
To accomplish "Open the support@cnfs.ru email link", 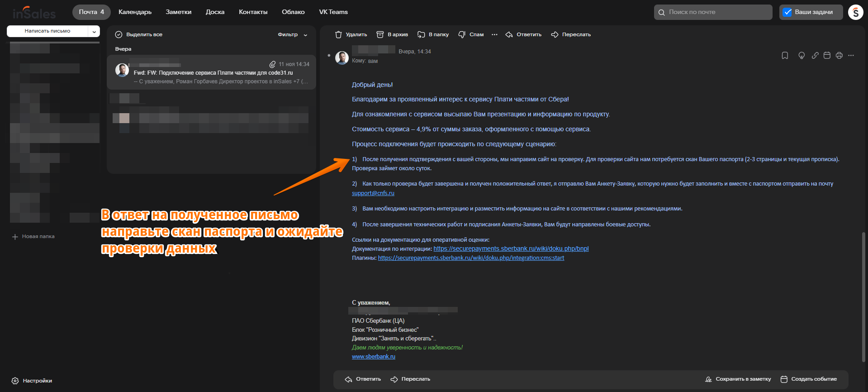I will pyautogui.click(x=373, y=193).
